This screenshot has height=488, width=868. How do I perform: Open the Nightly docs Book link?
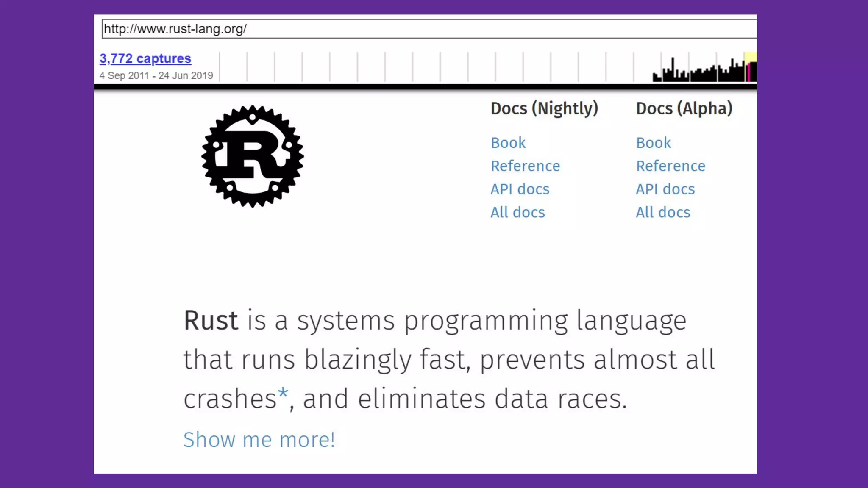(x=508, y=143)
